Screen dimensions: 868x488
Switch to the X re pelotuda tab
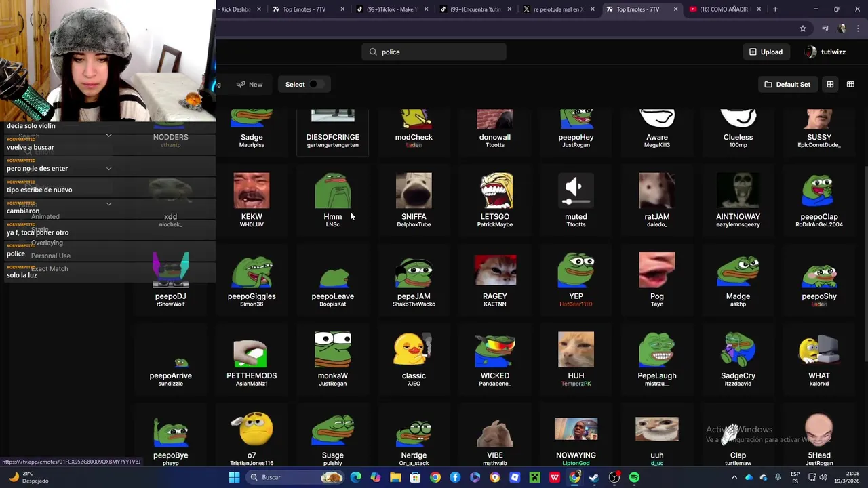pyautogui.click(x=557, y=9)
